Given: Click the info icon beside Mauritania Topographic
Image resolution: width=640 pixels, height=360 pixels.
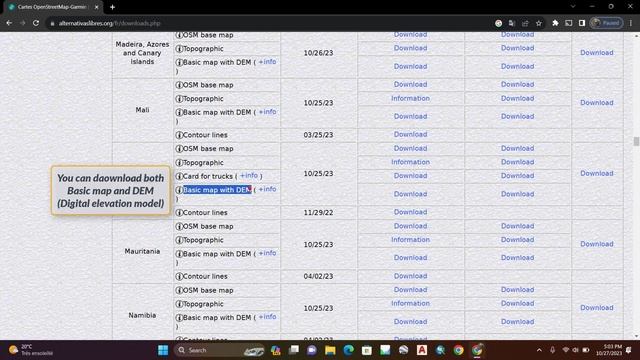Looking at the screenshot, I should click(x=179, y=240).
